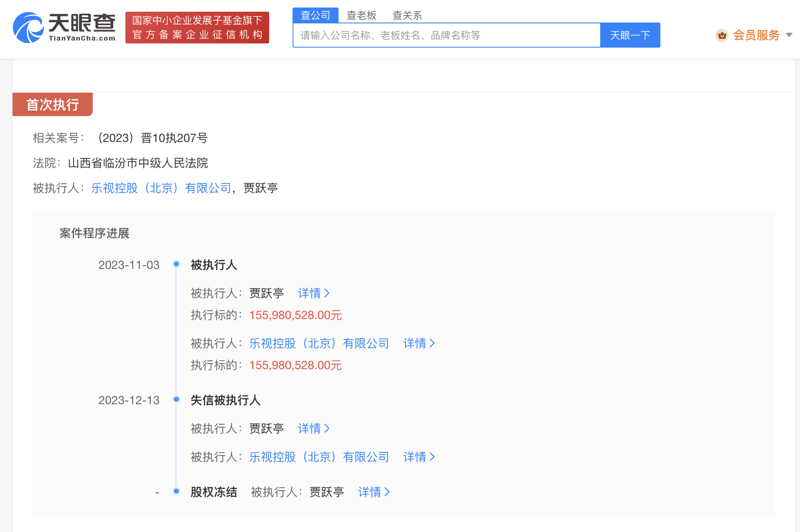The height and width of the screenshot is (532, 800).
Task: Open 会员服务 member services
Action: [756, 35]
